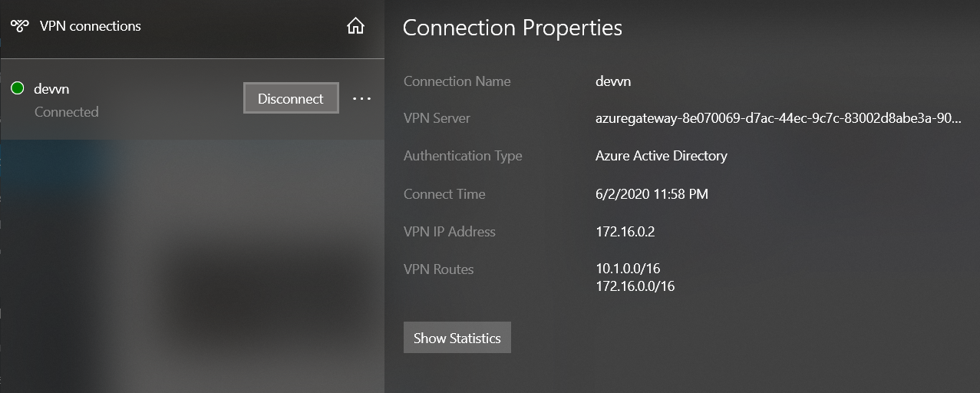Click the Connection Properties heading
Viewport: 980px width, 393px height.
coord(512,28)
